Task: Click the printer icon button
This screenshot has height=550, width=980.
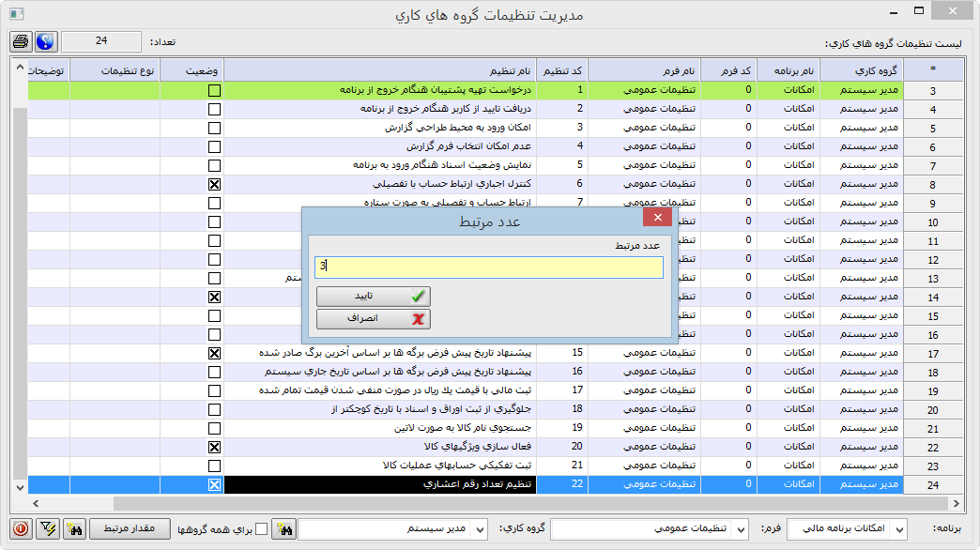Action: coord(21,42)
